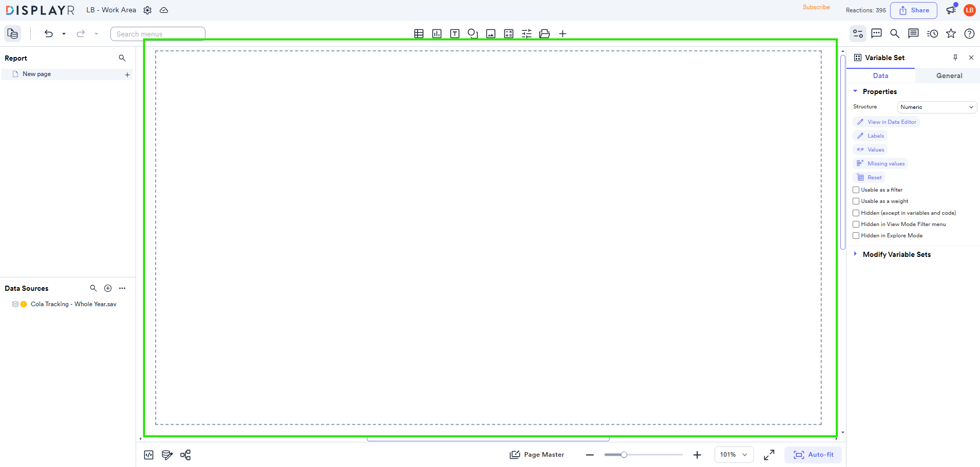Viewport: 980px width, 467px height.
Task: Switch to the General tab in Variable Set
Action: click(x=948, y=76)
